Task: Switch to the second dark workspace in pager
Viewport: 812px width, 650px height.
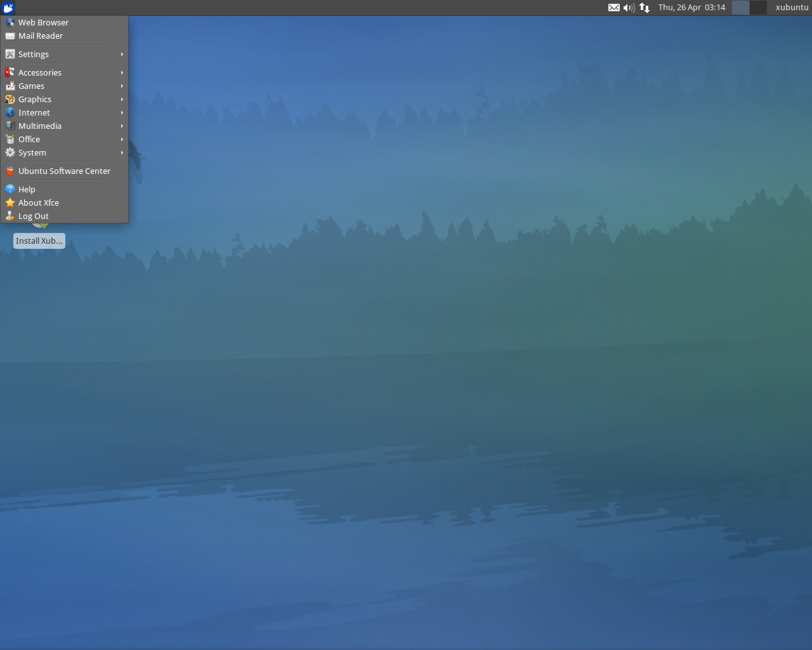Action: pos(758,8)
